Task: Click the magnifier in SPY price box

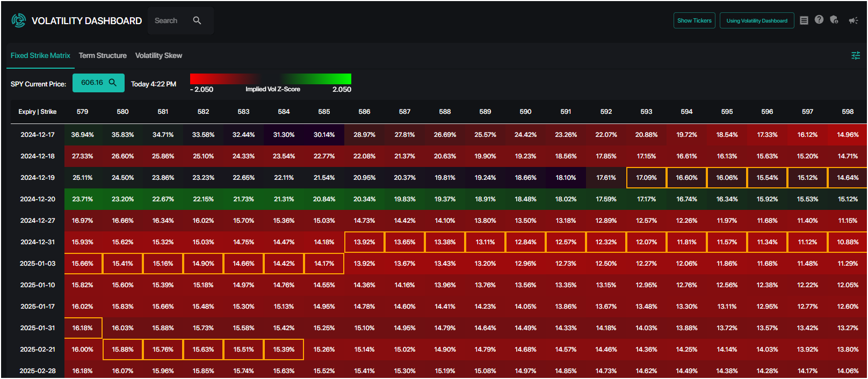Action: pyautogui.click(x=113, y=83)
